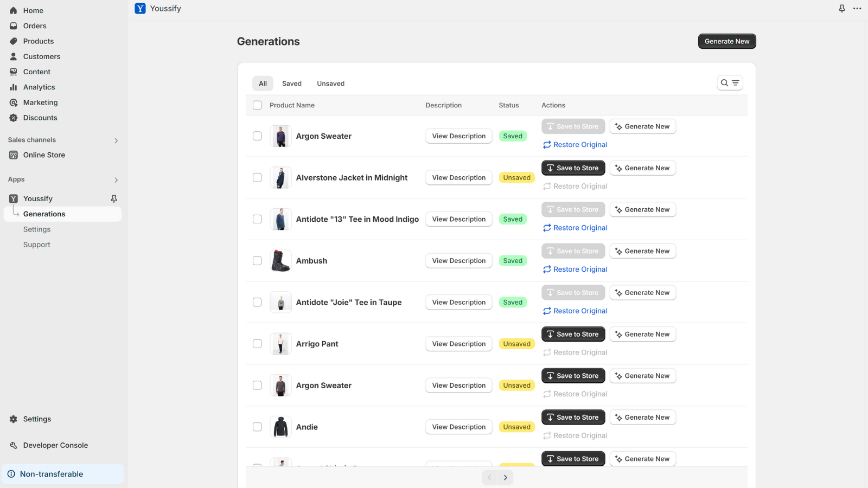Open the three-dot overflow menu
The width and height of the screenshot is (868, 488).
857,9
